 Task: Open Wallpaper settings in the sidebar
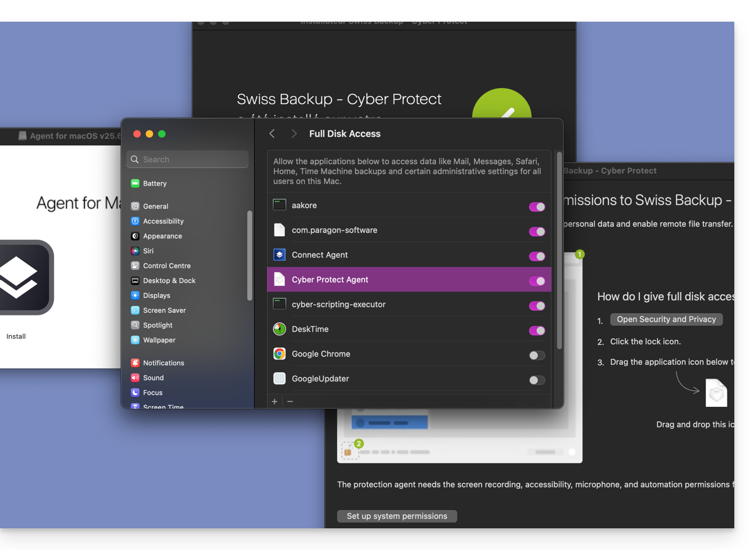click(x=153, y=340)
